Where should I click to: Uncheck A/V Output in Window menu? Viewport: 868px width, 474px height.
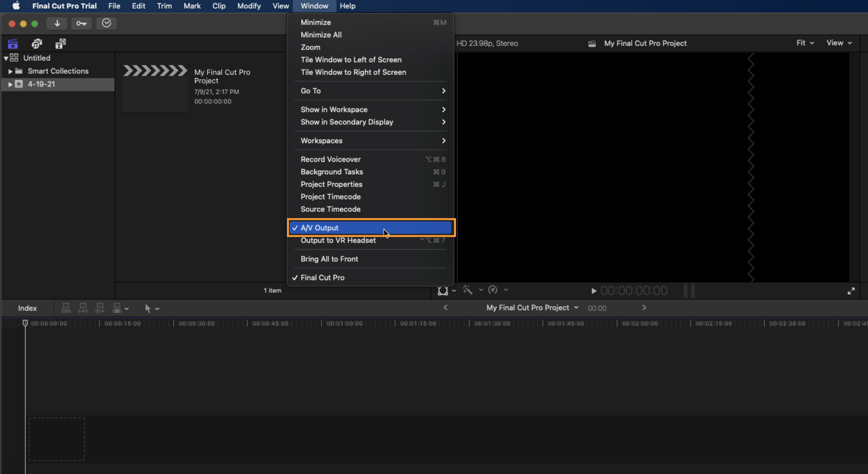click(319, 228)
